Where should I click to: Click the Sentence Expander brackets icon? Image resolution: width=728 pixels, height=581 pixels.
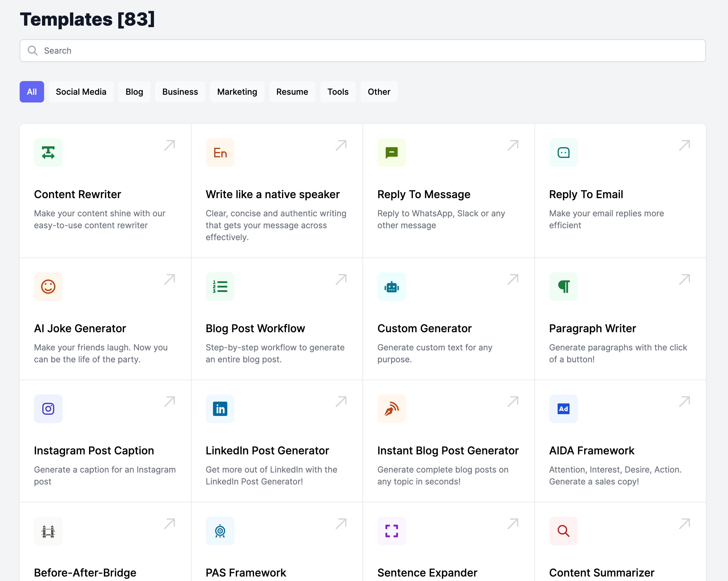[x=391, y=531]
